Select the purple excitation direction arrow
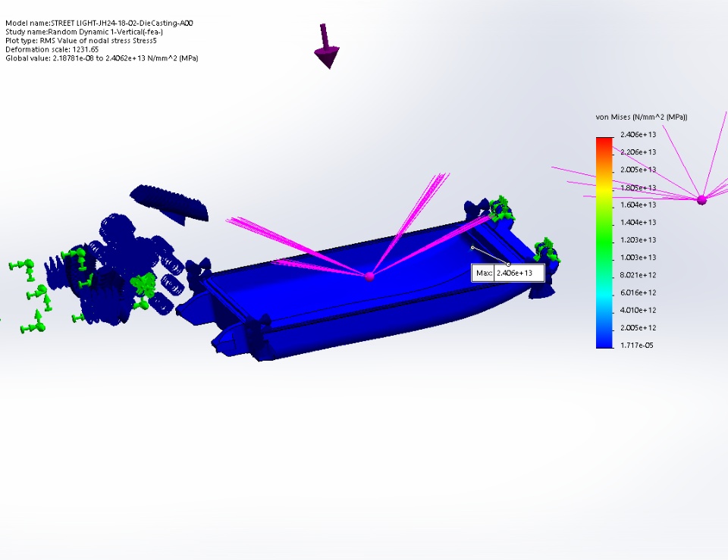 (x=327, y=46)
